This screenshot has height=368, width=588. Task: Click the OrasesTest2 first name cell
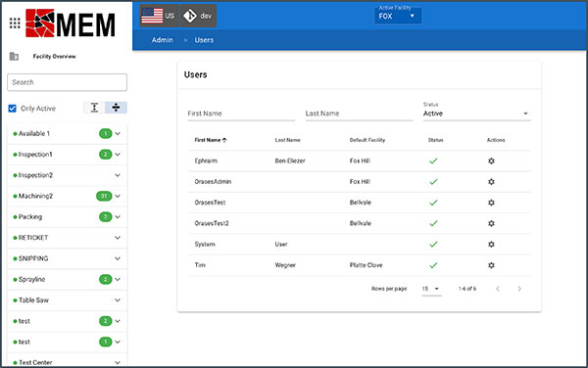pos(212,223)
